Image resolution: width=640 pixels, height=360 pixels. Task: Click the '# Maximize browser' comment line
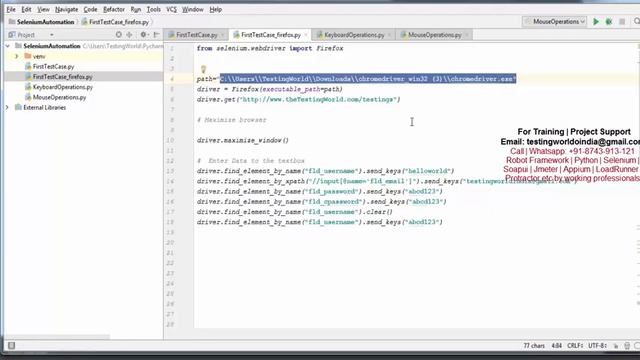231,120
